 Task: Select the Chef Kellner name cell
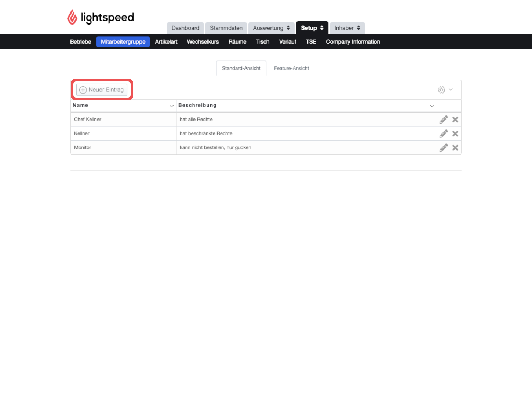click(x=124, y=120)
